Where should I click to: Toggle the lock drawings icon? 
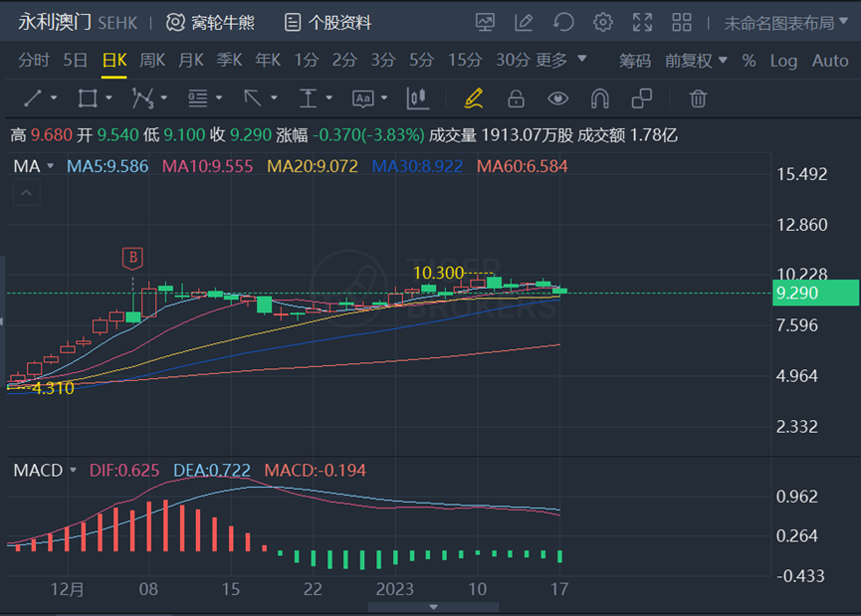point(516,99)
